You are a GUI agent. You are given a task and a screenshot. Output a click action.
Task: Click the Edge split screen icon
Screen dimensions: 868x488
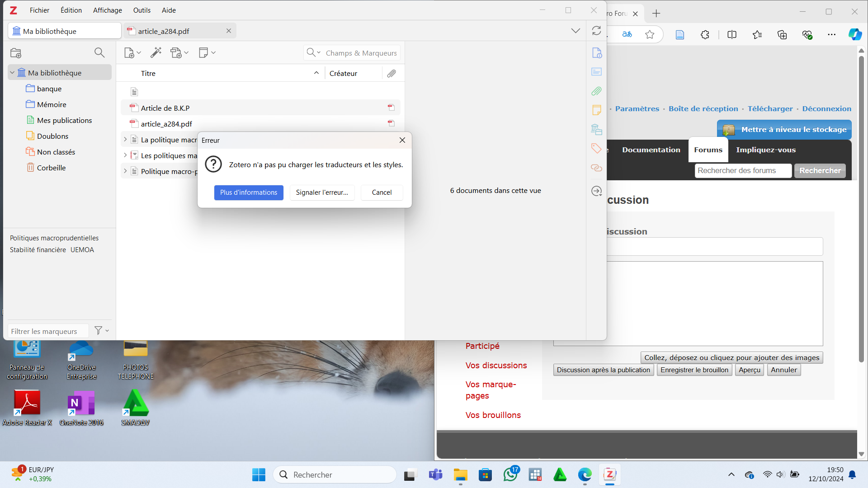pyautogui.click(x=732, y=34)
